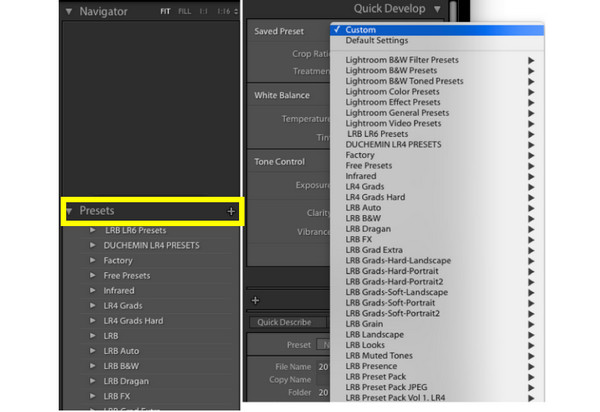
Task: Open LRB FX submenu in dropdown
Action: [x=437, y=239]
